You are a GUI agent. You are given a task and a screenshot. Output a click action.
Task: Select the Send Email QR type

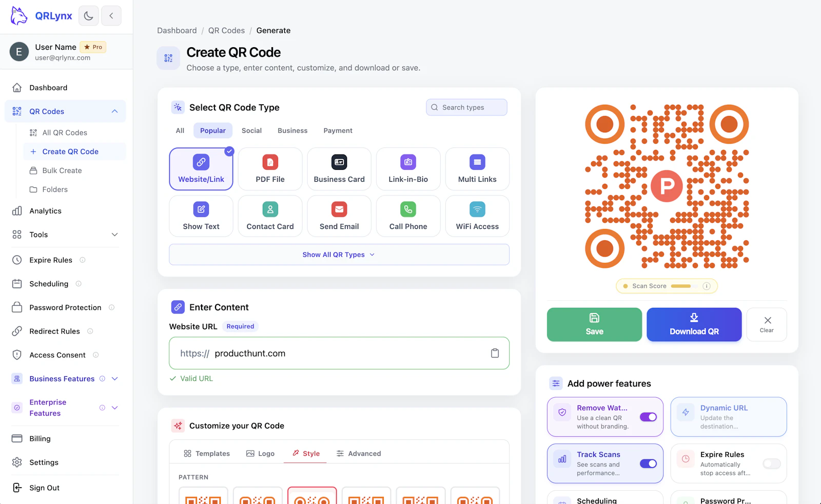339,216
